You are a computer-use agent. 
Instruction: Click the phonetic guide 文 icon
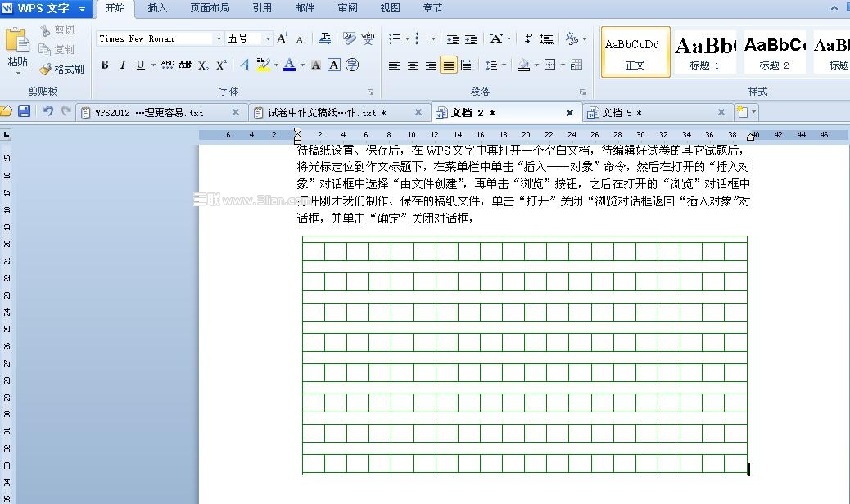coord(368,38)
